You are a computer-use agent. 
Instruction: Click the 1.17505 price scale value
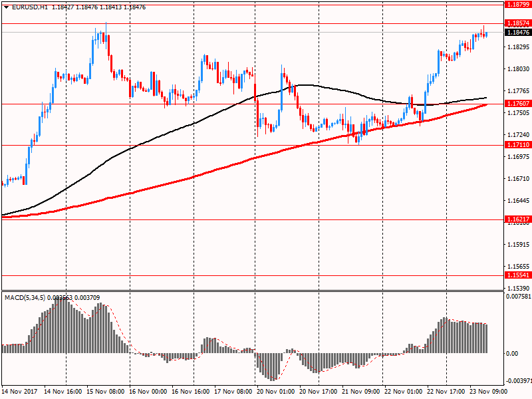519,112
